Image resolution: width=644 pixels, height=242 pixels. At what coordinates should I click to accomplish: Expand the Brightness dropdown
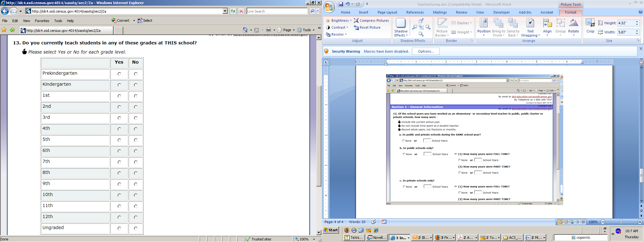pyautogui.click(x=339, y=20)
